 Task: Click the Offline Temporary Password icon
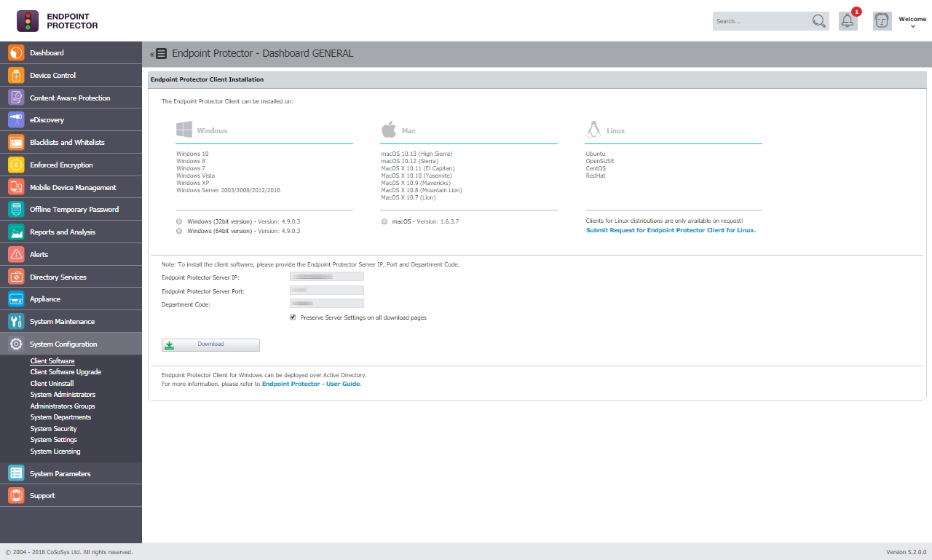(x=16, y=209)
